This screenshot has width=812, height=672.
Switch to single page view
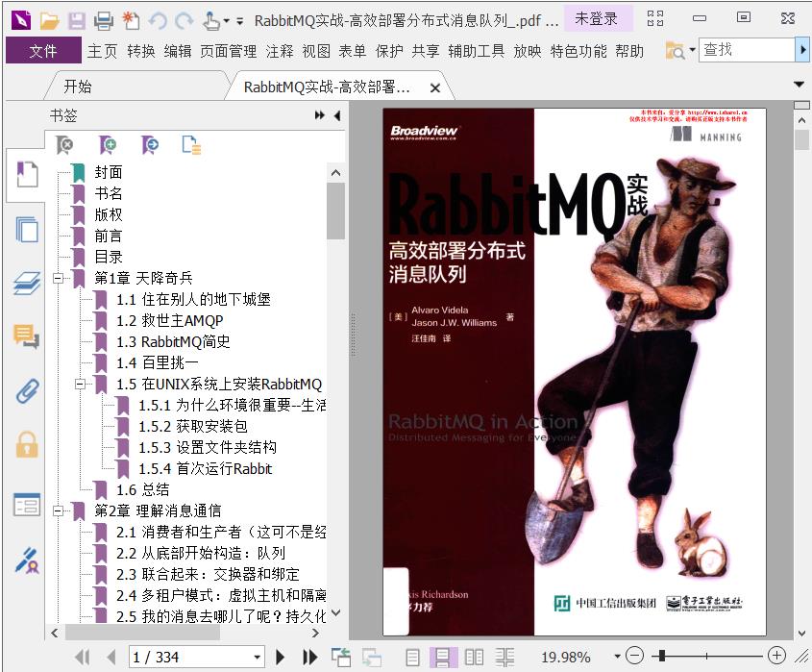(413, 657)
